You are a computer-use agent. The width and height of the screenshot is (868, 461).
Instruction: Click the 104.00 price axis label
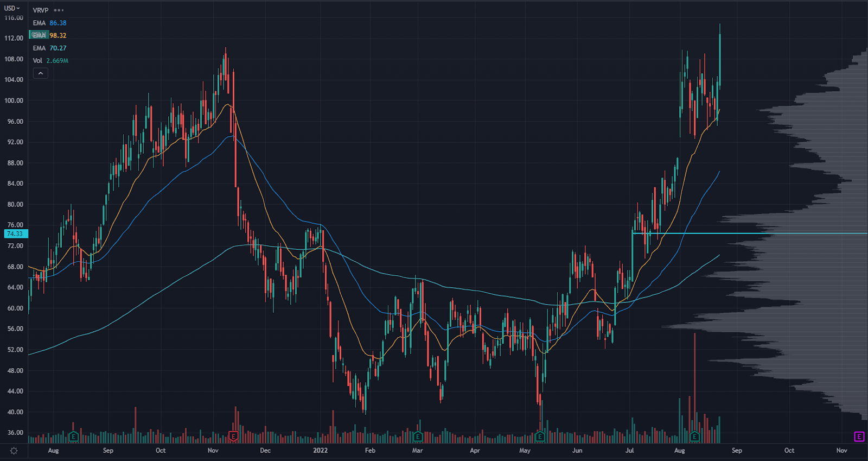click(14, 80)
